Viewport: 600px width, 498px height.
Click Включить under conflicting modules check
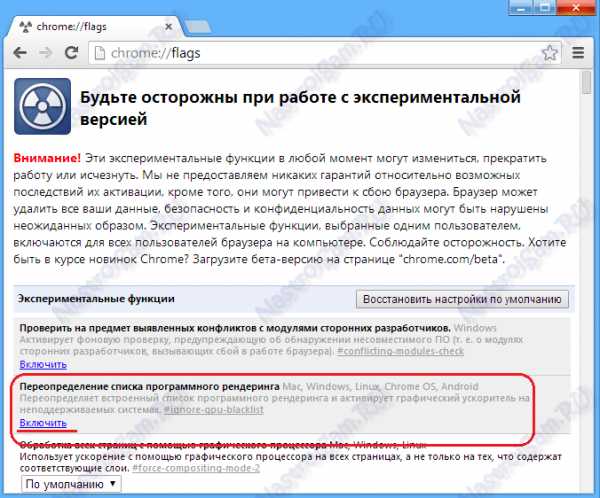click(x=43, y=364)
